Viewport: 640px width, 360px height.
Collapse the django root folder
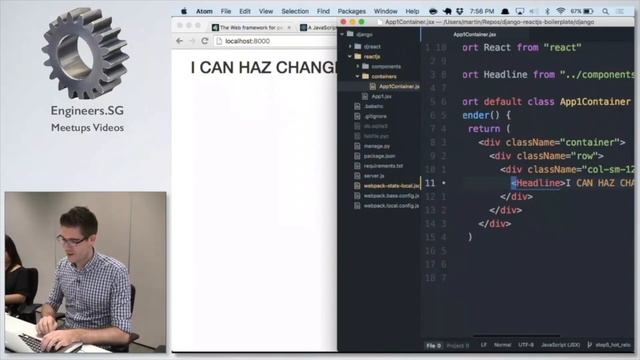tap(342, 35)
